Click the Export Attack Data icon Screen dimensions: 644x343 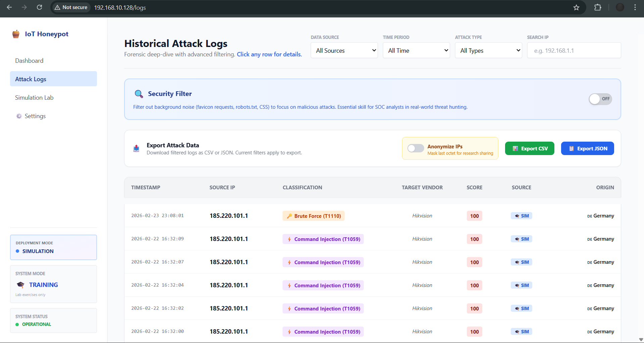[136, 148]
